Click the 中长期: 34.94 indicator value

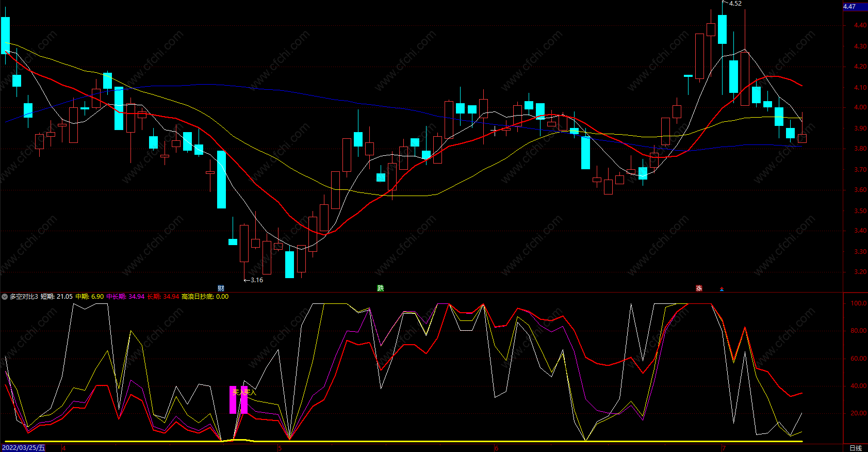[x=125, y=297]
